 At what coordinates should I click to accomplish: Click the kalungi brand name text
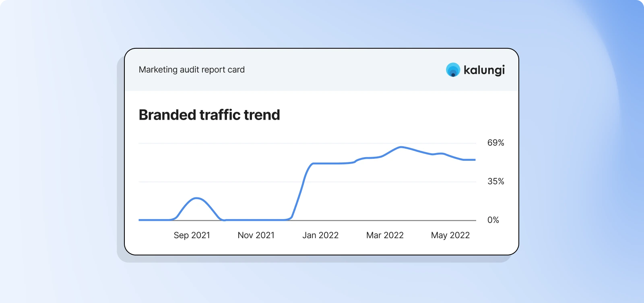coord(484,70)
